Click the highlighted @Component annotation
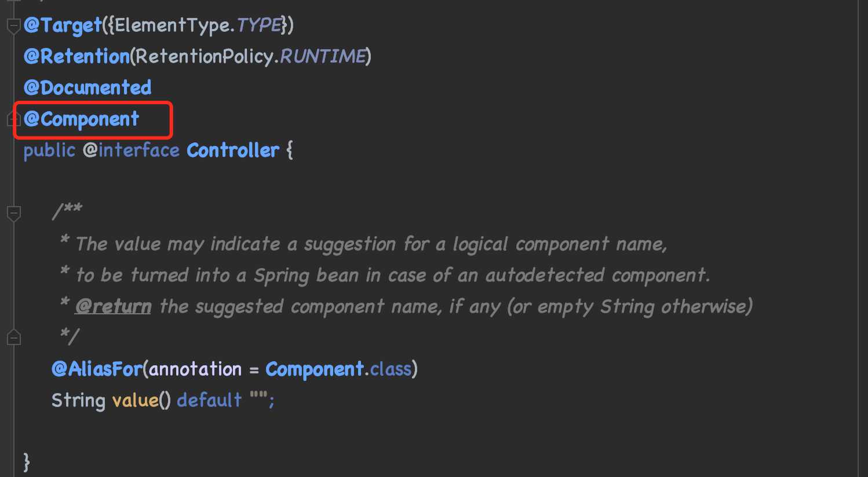The width and height of the screenshot is (868, 477). 82,119
